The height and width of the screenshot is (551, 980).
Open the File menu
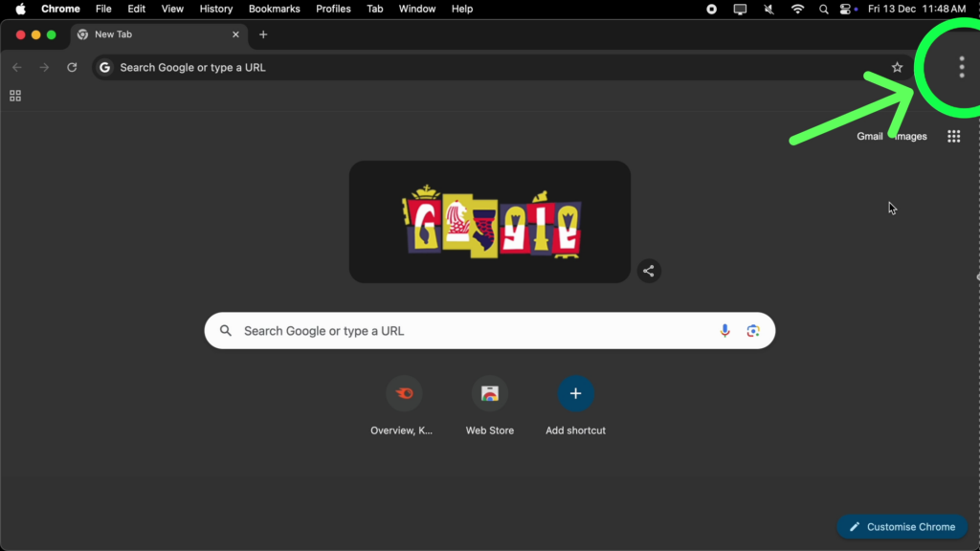pos(103,9)
